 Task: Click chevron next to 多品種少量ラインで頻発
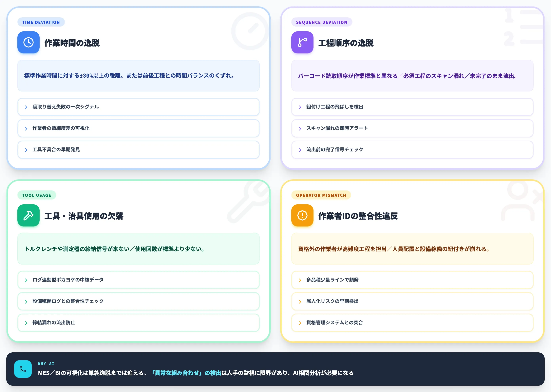(300, 280)
